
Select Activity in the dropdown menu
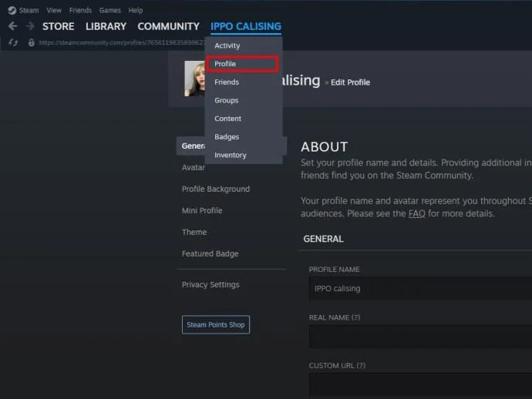click(x=244, y=45)
